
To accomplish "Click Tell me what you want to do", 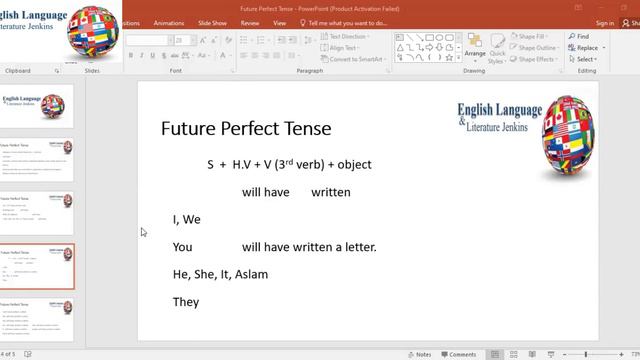I will pyautogui.click(x=344, y=23).
